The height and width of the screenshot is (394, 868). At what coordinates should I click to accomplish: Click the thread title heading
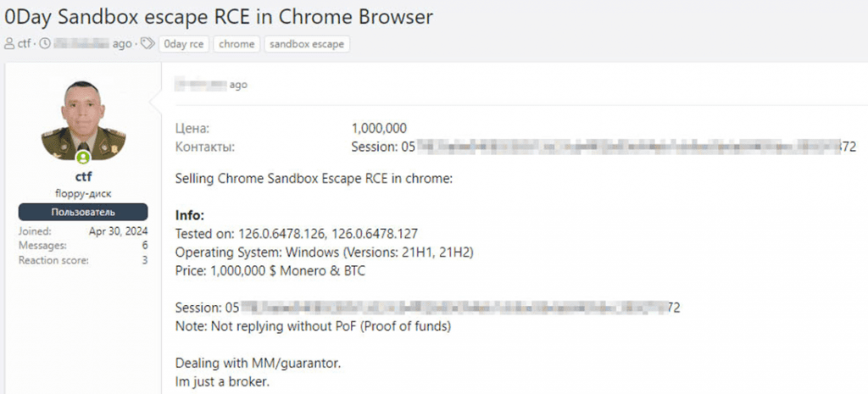(x=219, y=17)
